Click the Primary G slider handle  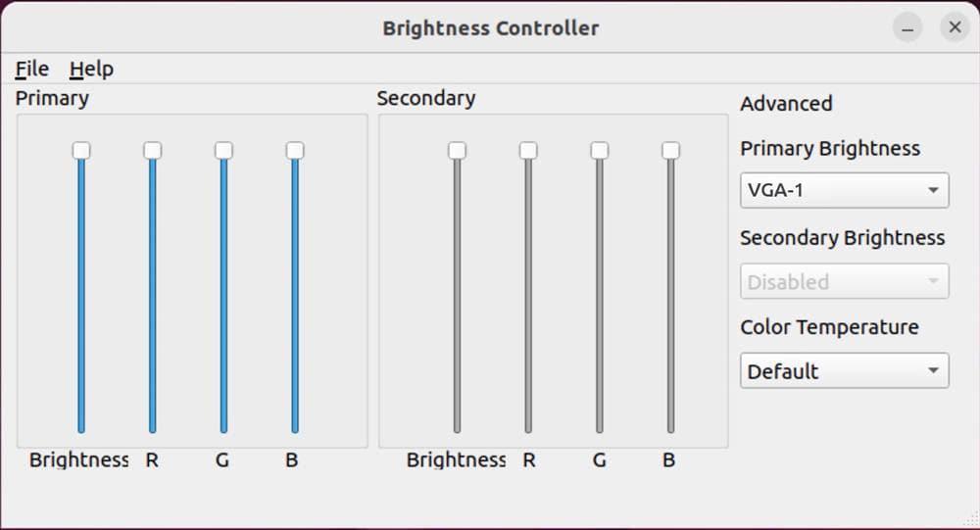223,150
